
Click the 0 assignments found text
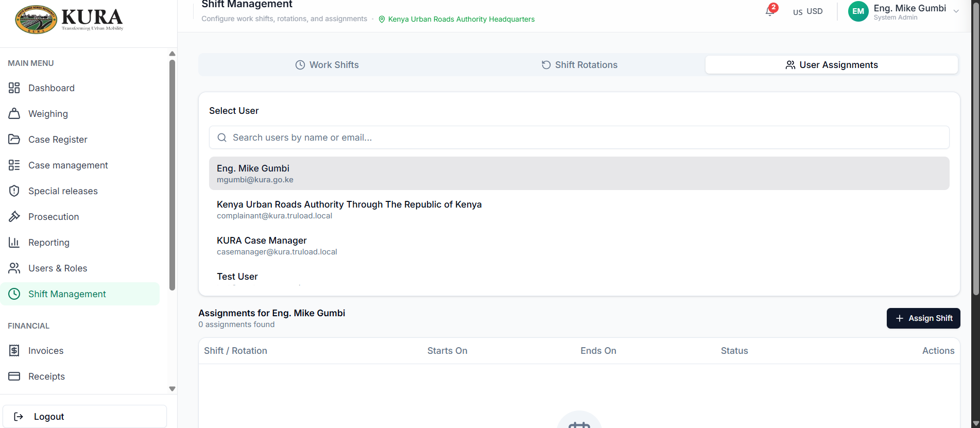[x=236, y=324]
